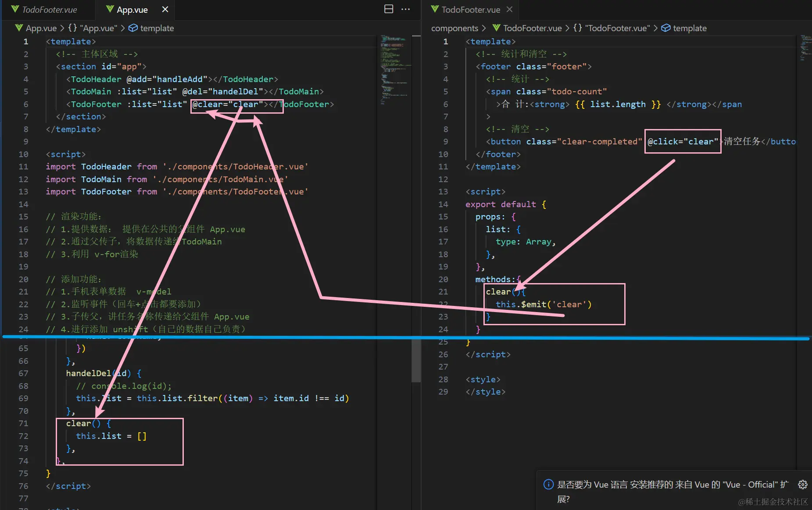The height and width of the screenshot is (510, 812).
Task: Click the cube icon beside left breadcrumb template
Action: pyautogui.click(x=133, y=28)
